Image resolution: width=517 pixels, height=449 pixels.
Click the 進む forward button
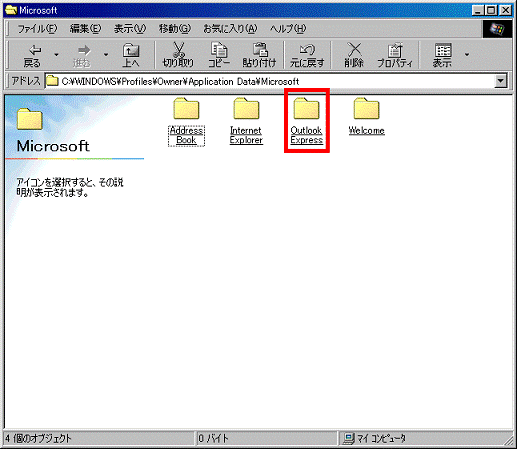click(x=82, y=55)
